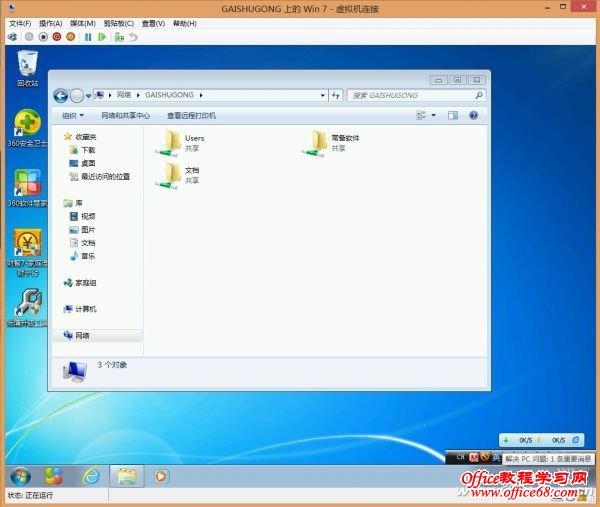The width and height of the screenshot is (600, 507).
Task: Click the CH language indicator
Action: (x=460, y=457)
